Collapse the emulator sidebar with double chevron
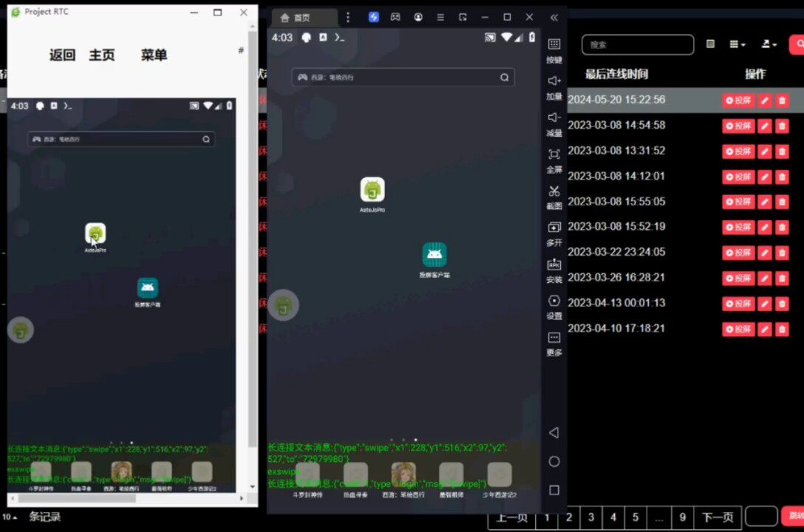 tap(553, 18)
